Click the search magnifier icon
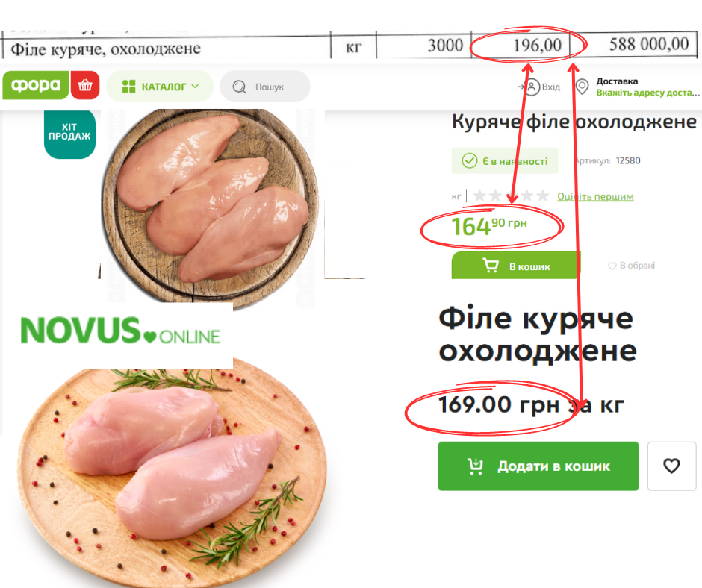 pos(240,87)
